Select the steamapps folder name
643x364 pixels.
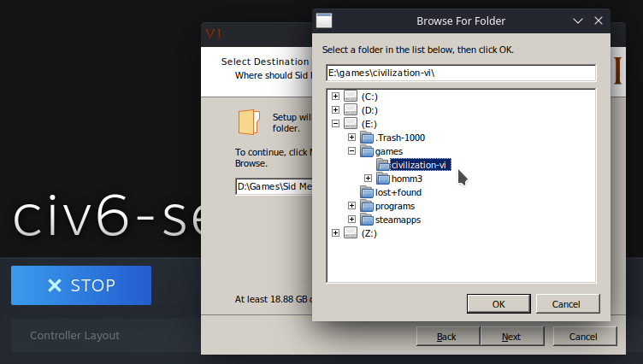(x=398, y=220)
